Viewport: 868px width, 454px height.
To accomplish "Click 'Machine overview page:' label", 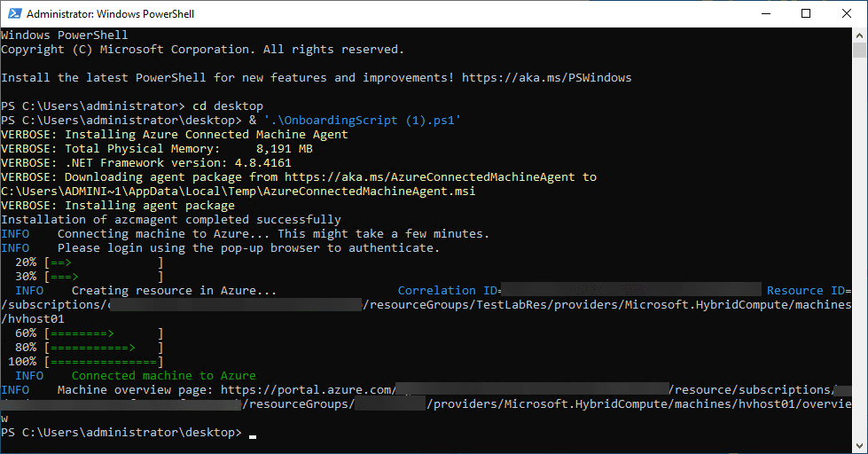I will (136, 390).
